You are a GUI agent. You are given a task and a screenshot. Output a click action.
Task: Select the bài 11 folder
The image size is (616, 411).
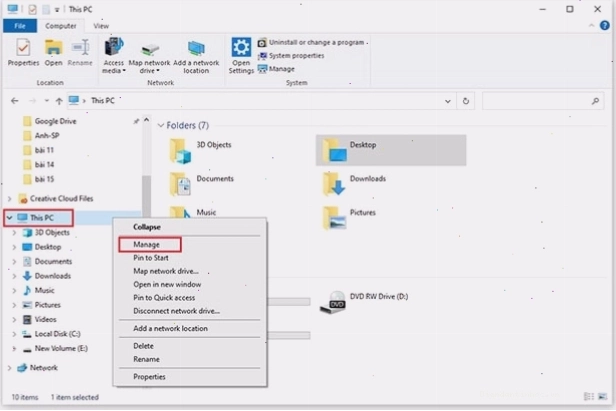38,150
